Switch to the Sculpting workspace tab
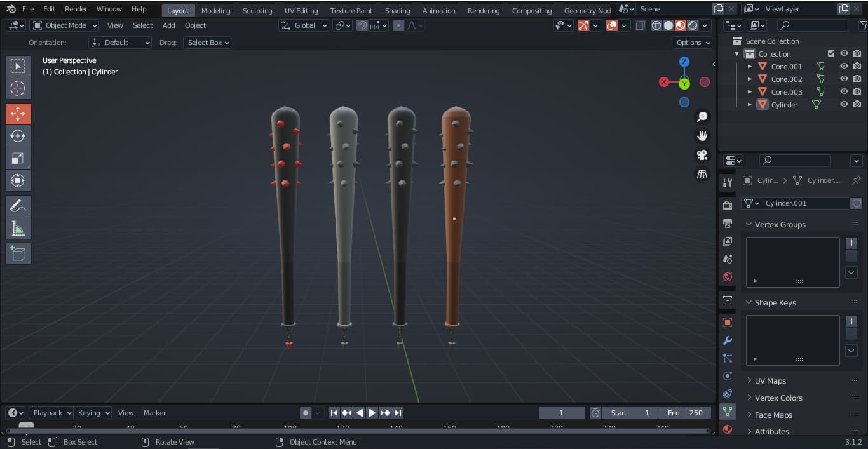The height and width of the screenshot is (449, 868). pyautogui.click(x=257, y=11)
